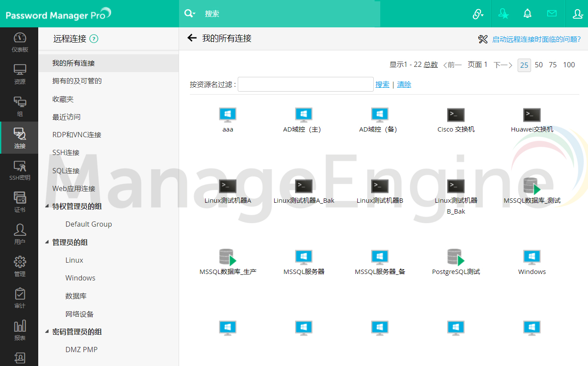Viewport: 588px width, 366px height.
Task: Launch the AD域控（备）connection icon
Action: 380,115
